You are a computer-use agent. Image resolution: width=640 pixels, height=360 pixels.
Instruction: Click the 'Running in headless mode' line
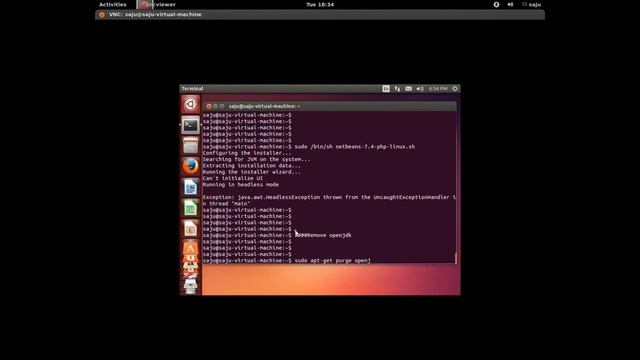point(241,184)
